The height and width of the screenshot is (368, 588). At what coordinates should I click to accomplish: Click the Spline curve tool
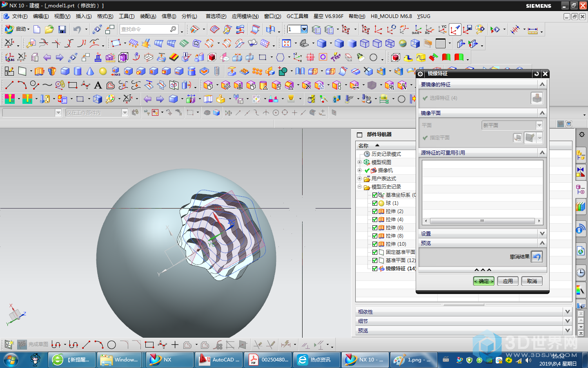click(47, 85)
